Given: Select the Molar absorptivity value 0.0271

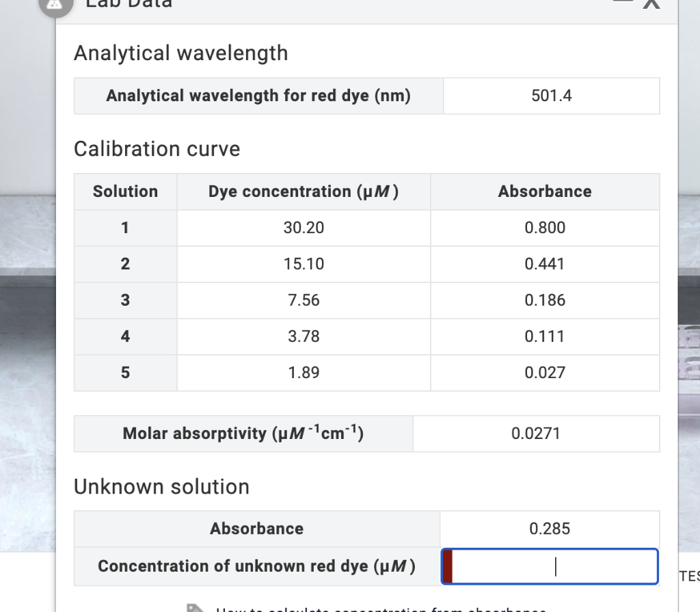Looking at the screenshot, I should coord(537,434).
